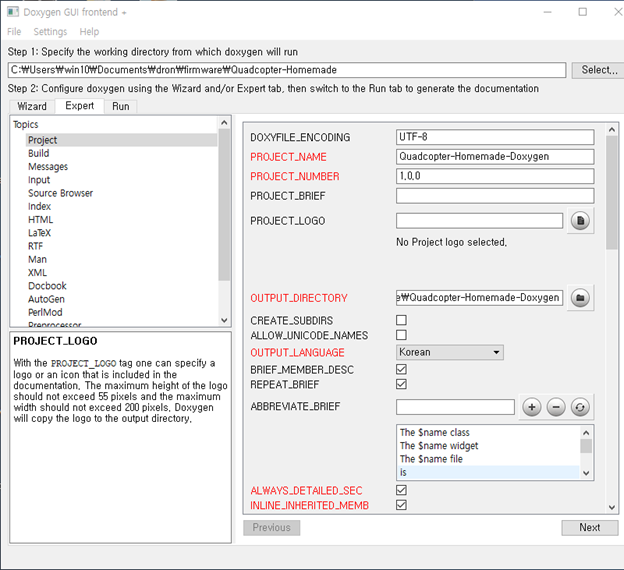Click the DOXYFILE_ENCODING input field
The width and height of the screenshot is (624, 570).
[x=495, y=137]
